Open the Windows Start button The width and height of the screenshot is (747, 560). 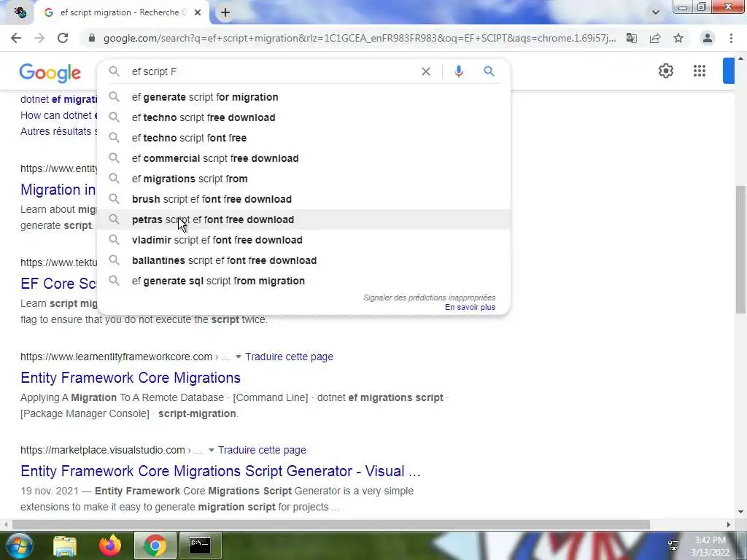[19, 545]
